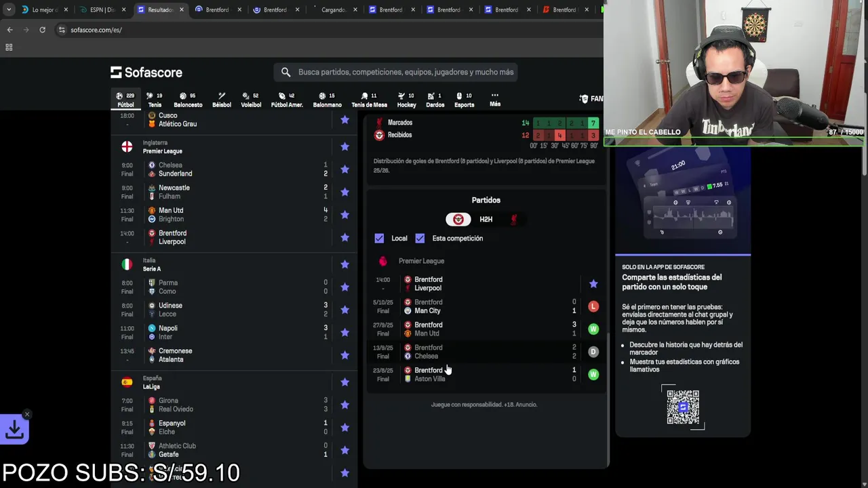The width and height of the screenshot is (868, 488).
Task: Toggle the Esta competición checkbox
Action: point(420,238)
